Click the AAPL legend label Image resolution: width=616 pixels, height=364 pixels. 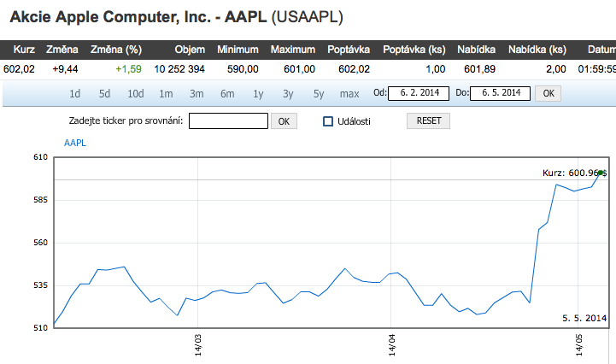tap(75, 144)
